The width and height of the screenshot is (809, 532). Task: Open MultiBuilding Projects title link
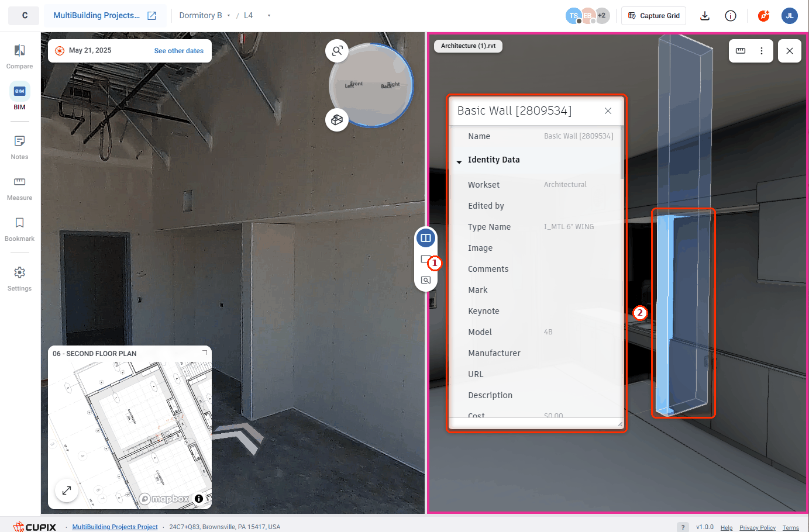point(97,16)
